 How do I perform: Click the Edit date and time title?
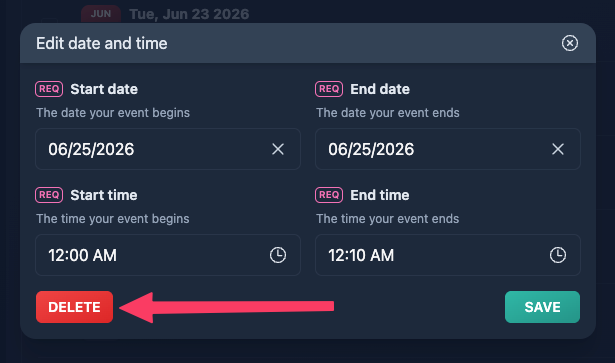(102, 43)
